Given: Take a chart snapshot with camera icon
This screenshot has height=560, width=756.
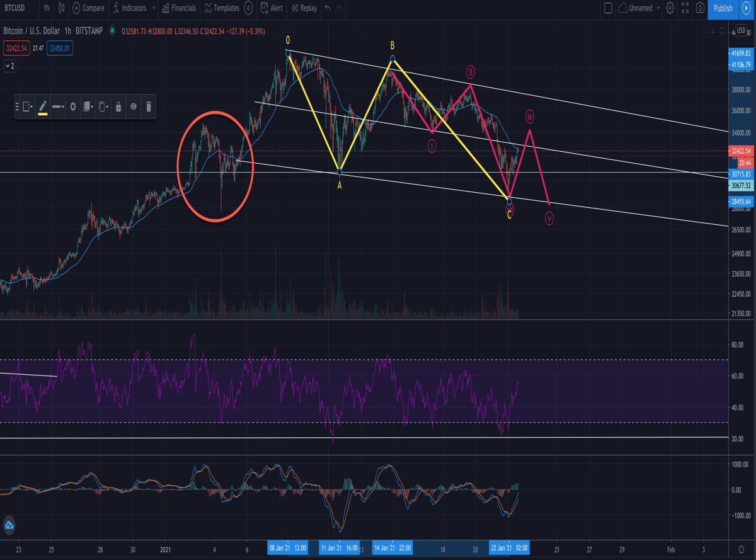Looking at the screenshot, I should pyautogui.click(x=700, y=8).
